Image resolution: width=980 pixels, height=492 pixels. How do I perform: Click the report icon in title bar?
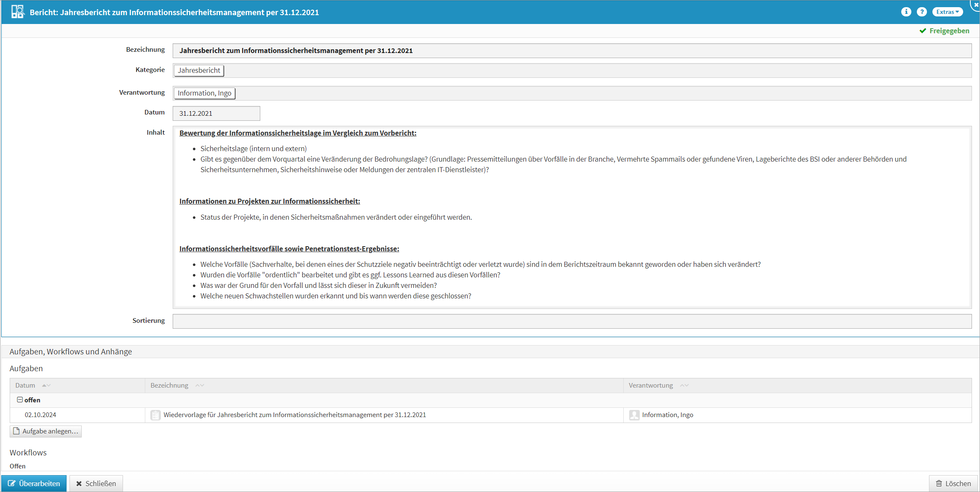click(x=17, y=12)
